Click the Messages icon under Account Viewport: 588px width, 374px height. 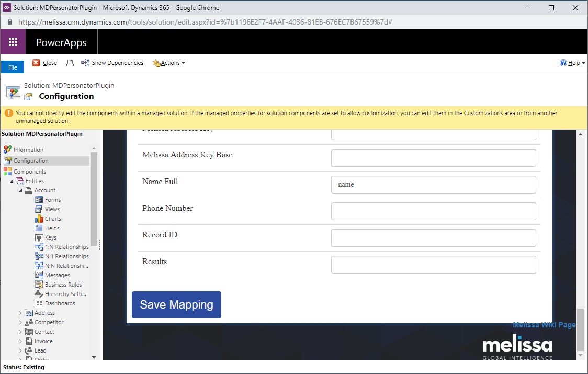(x=39, y=275)
